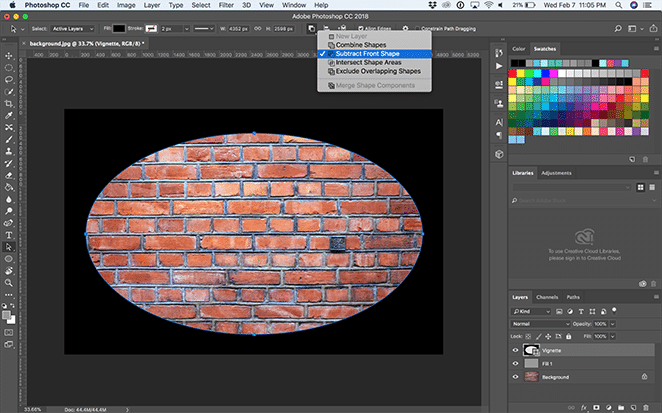
Task: Open the layer blend mode Normal dropdown
Action: click(x=540, y=324)
